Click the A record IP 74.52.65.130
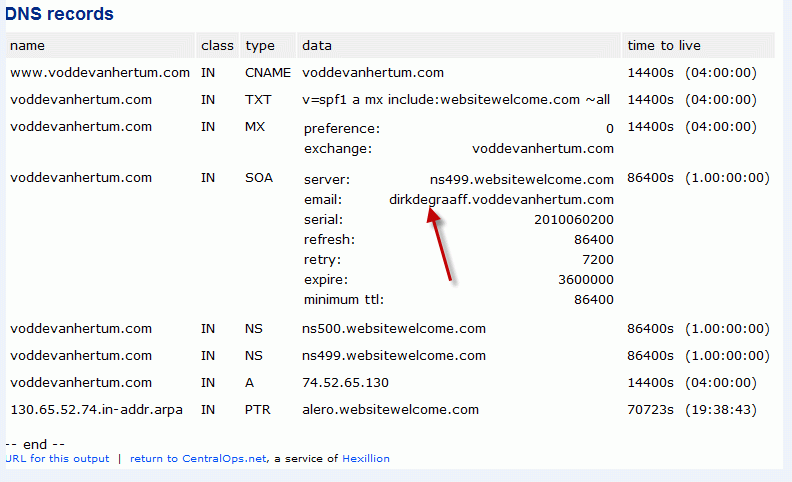Image resolution: width=792 pixels, height=482 pixels. tap(345, 383)
